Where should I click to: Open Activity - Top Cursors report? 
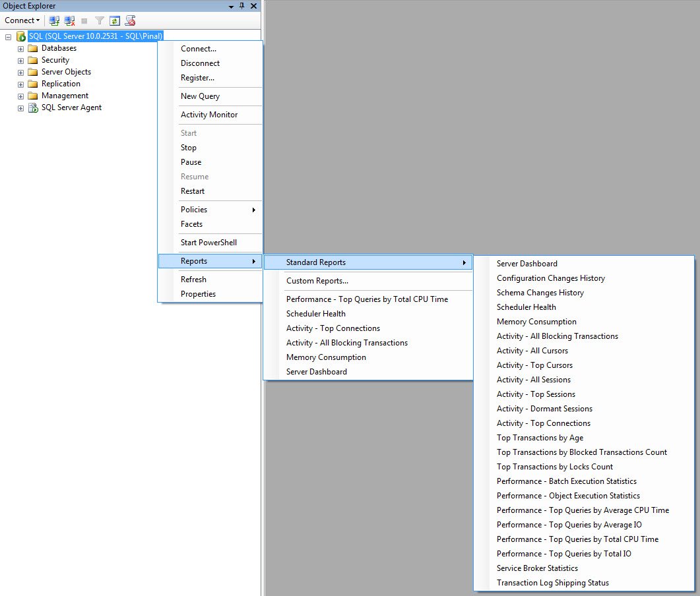click(x=584, y=365)
